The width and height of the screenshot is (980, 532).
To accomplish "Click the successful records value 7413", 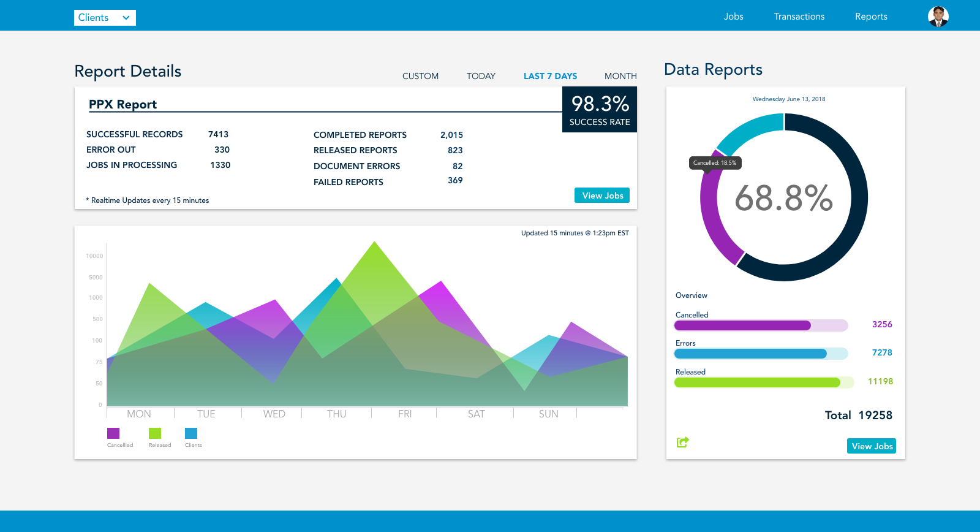I will point(218,134).
